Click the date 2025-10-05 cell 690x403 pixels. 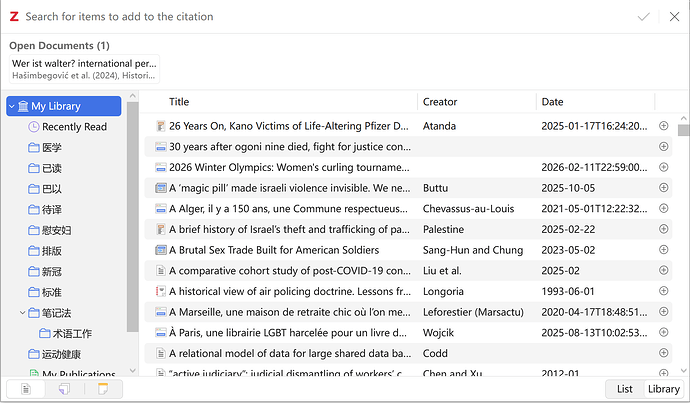click(x=568, y=188)
